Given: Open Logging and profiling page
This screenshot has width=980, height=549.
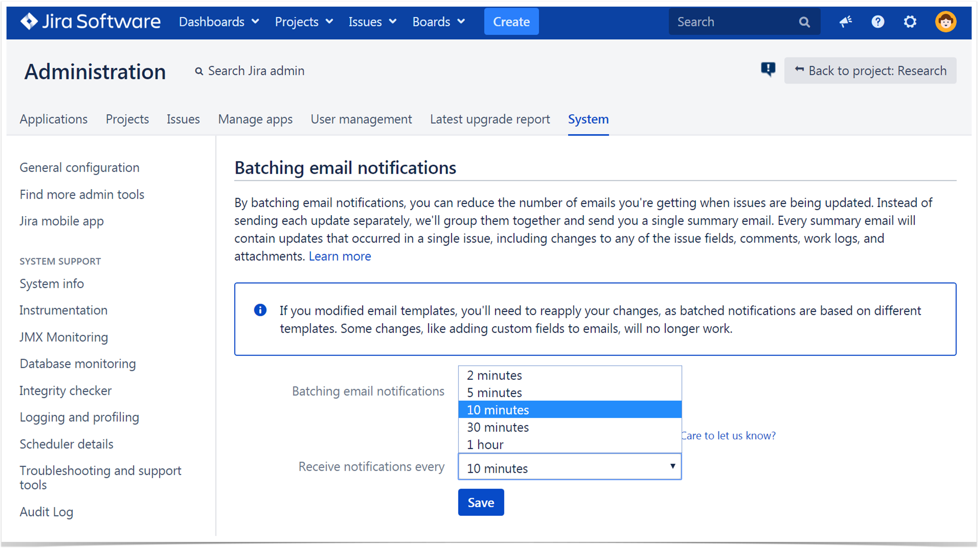Looking at the screenshot, I should [x=79, y=417].
